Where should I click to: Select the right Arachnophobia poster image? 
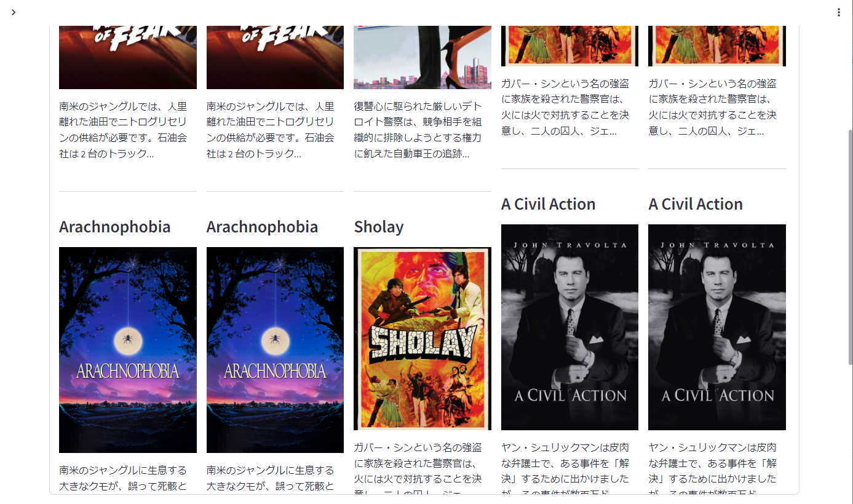pos(275,350)
